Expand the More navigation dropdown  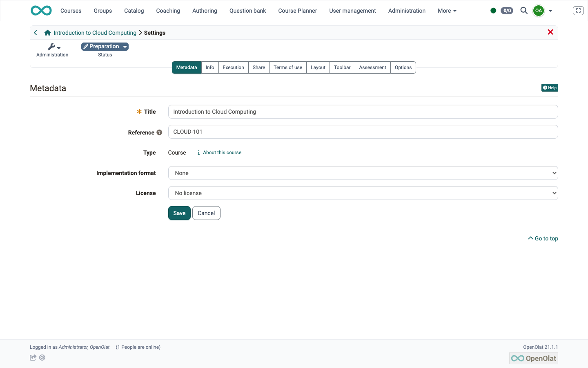click(447, 11)
